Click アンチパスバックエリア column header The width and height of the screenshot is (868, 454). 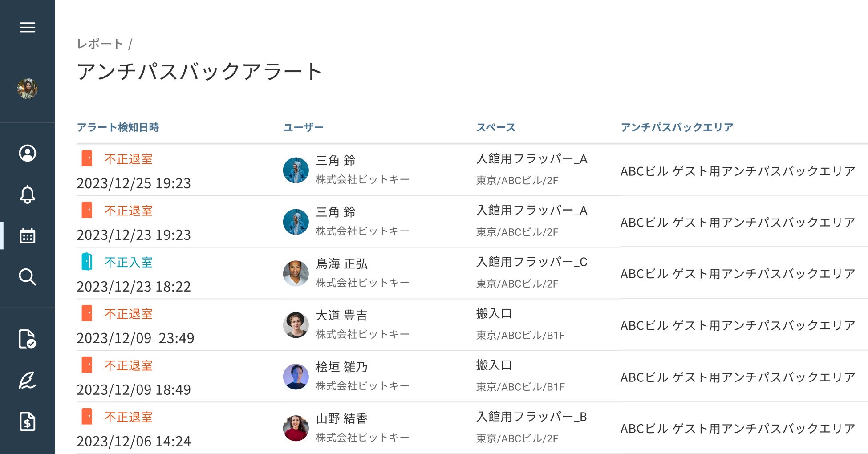click(677, 127)
